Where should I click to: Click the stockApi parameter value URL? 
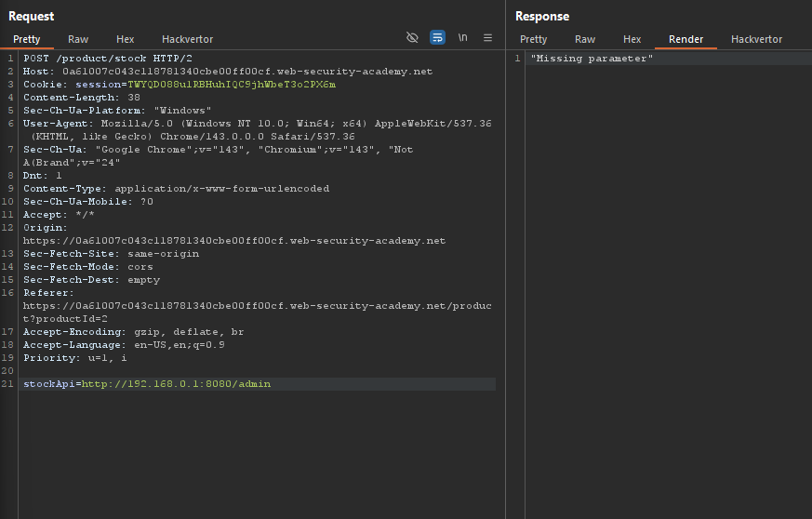(x=176, y=384)
